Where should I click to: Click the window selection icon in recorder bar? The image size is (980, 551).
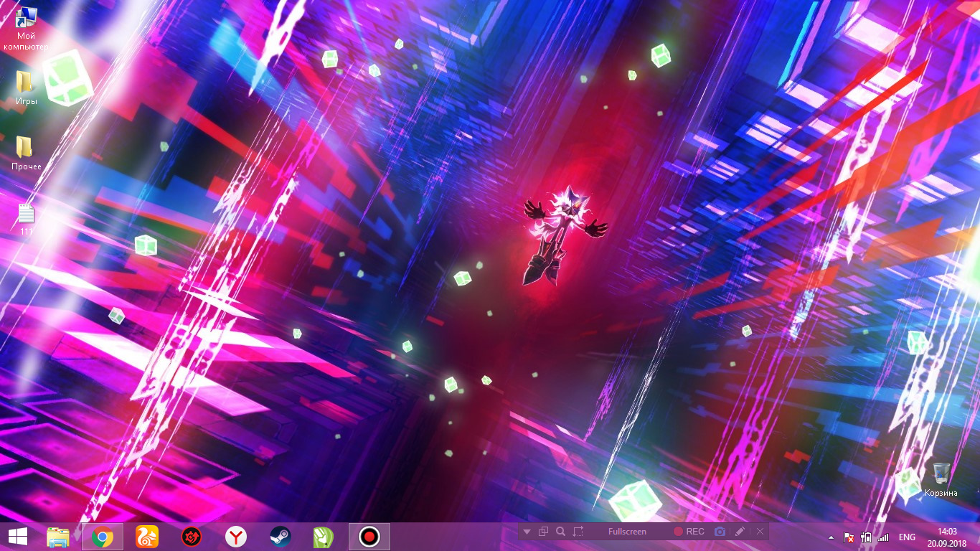[543, 532]
